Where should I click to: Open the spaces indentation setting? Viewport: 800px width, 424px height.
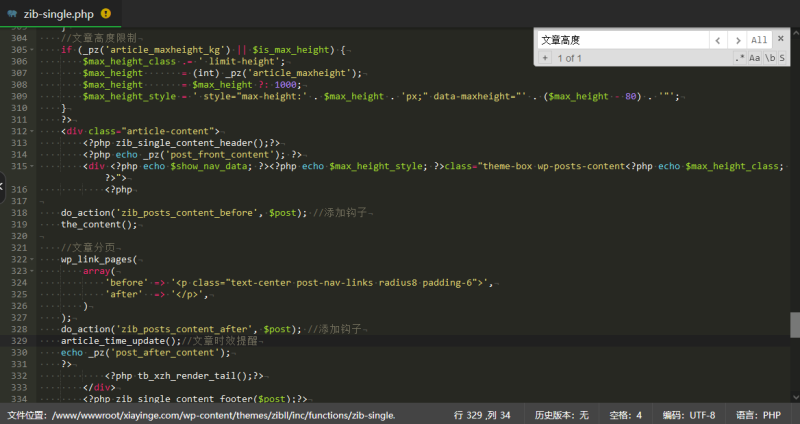pyautogui.click(x=625, y=414)
